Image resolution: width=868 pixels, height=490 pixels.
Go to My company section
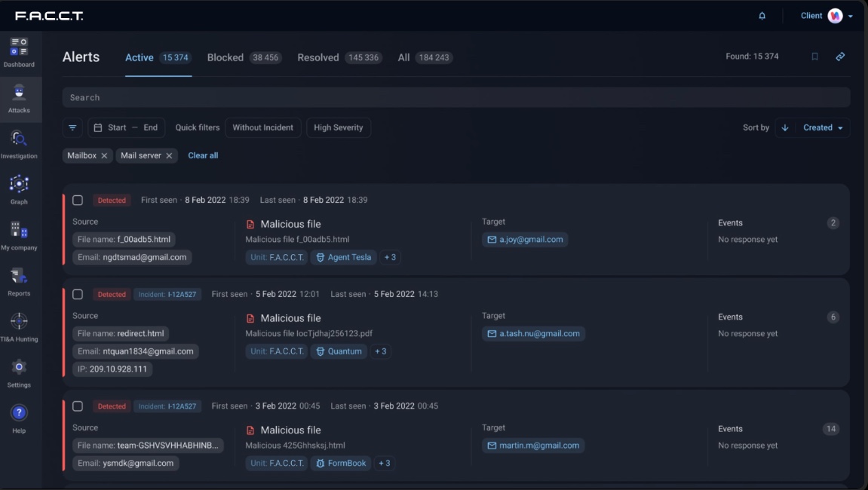pyautogui.click(x=19, y=231)
